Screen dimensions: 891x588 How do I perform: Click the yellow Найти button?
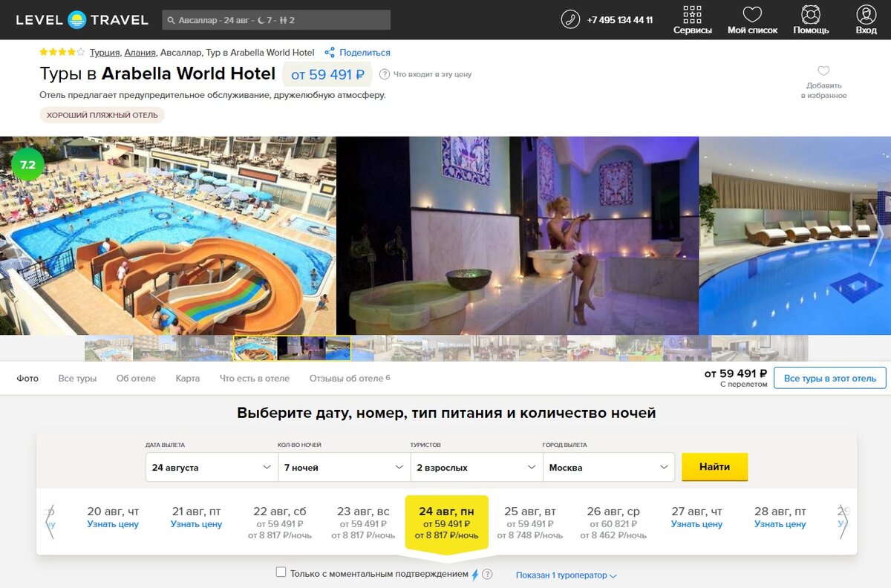click(x=714, y=467)
